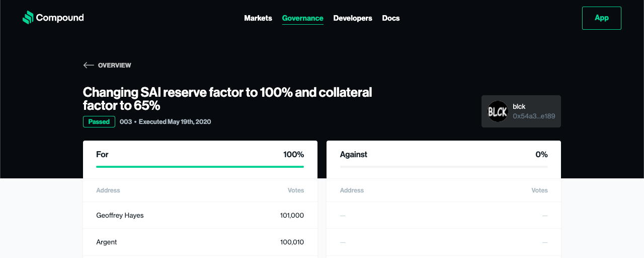Screen dimensions: 644x258
Task: Click the Compound logo icon
Action: point(28,18)
